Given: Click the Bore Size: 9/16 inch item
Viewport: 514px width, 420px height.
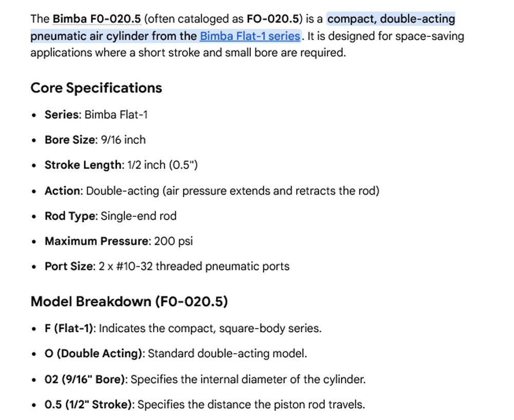Looking at the screenshot, I should (95, 140).
